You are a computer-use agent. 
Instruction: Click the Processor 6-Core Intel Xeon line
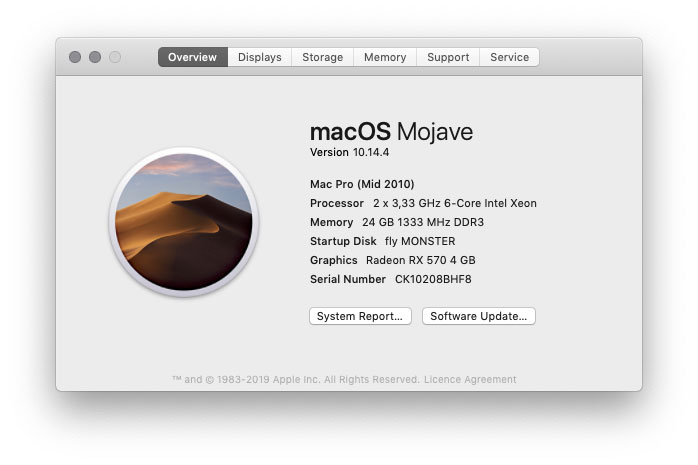pos(423,203)
